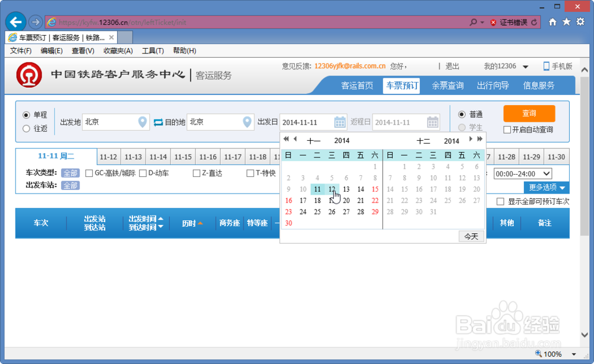The image size is (594, 364).
Task: Open the 手机版 mobile version link
Action: (x=558, y=67)
